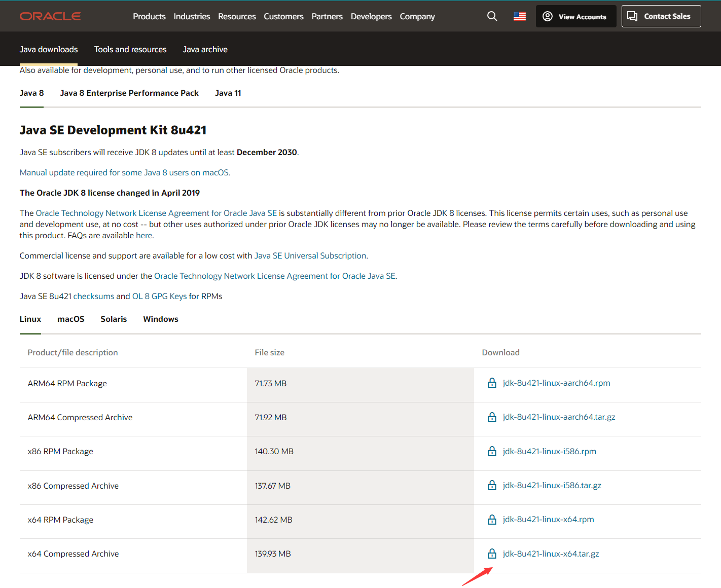This screenshot has width=721, height=588.
Task: Open the Customers menu
Action: (x=283, y=16)
